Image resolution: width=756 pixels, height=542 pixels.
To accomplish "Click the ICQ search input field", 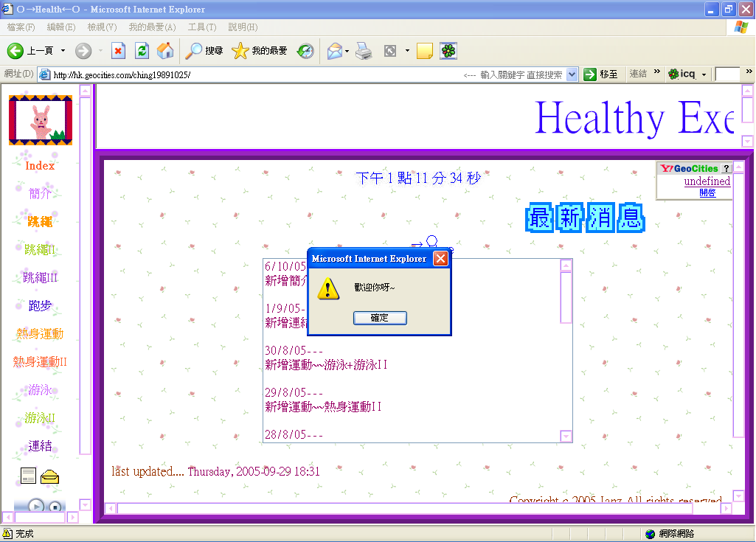I will click(727, 74).
